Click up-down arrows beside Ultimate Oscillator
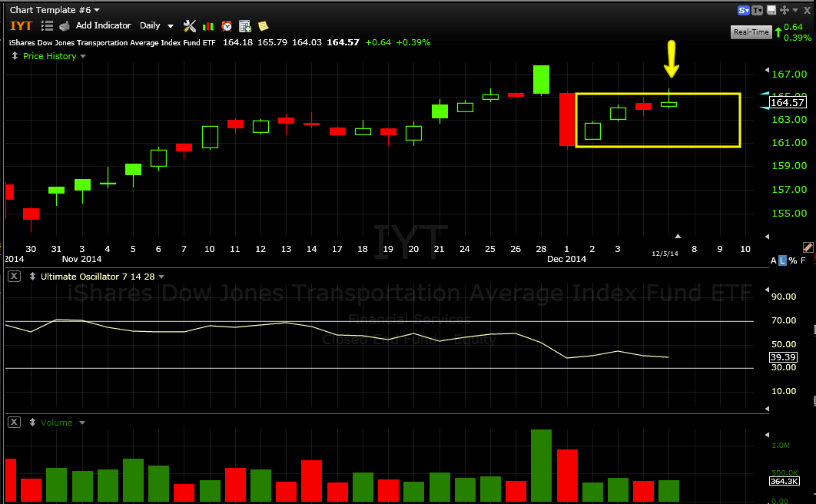The height and width of the screenshot is (504, 816). [x=32, y=276]
